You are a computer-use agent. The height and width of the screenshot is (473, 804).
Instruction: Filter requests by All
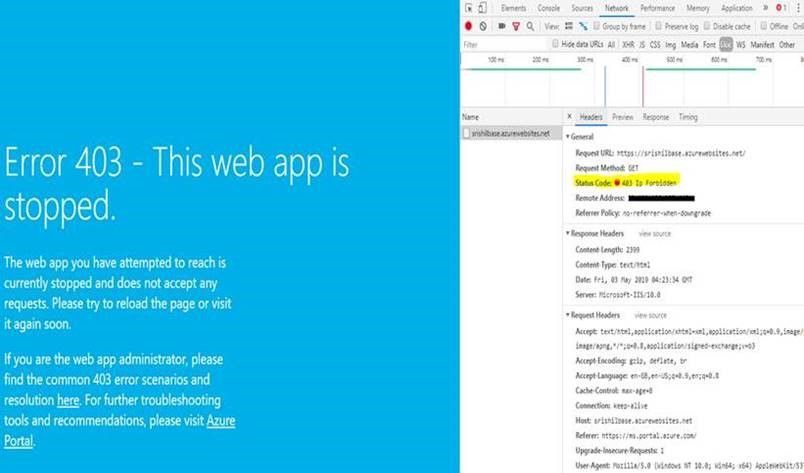pos(611,45)
